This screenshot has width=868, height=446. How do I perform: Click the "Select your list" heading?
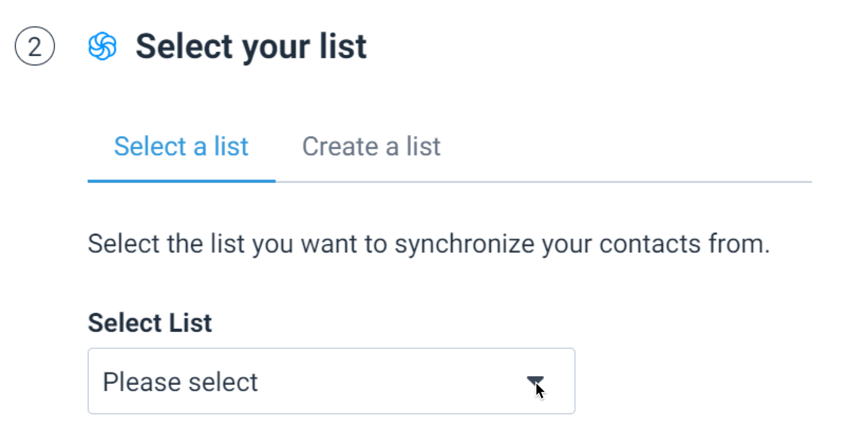(x=251, y=47)
